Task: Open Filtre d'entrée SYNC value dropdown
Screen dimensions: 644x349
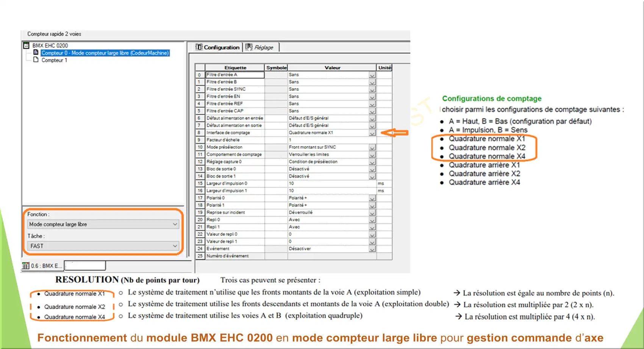Action: tap(372, 90)
